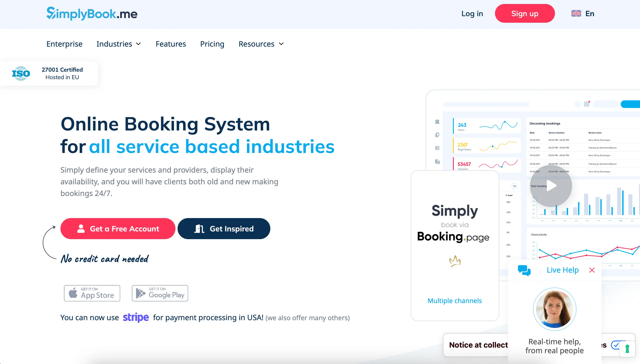Expand the Resources dropdown menu
Screen dimensions: 640x364
(261, 44)
